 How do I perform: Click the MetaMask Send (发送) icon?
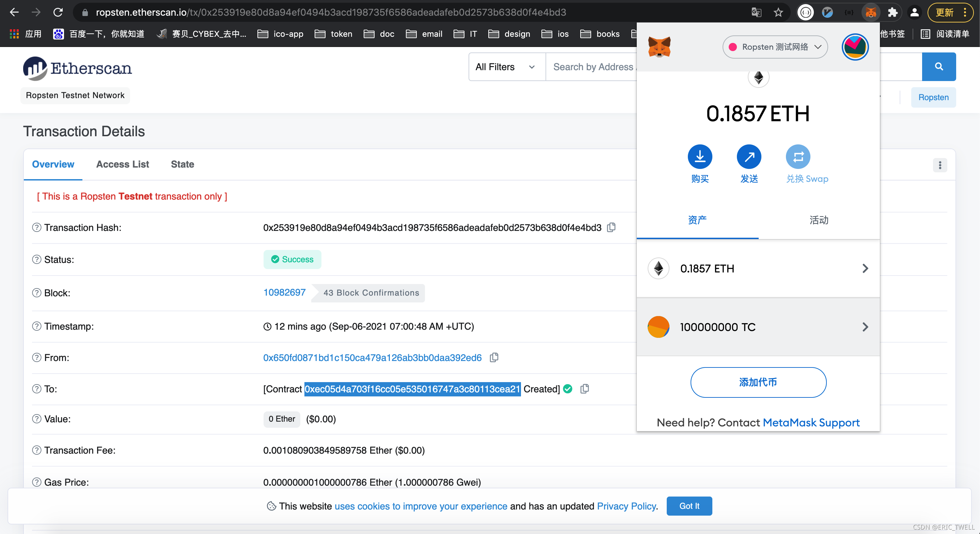click(x=749, y=156)
